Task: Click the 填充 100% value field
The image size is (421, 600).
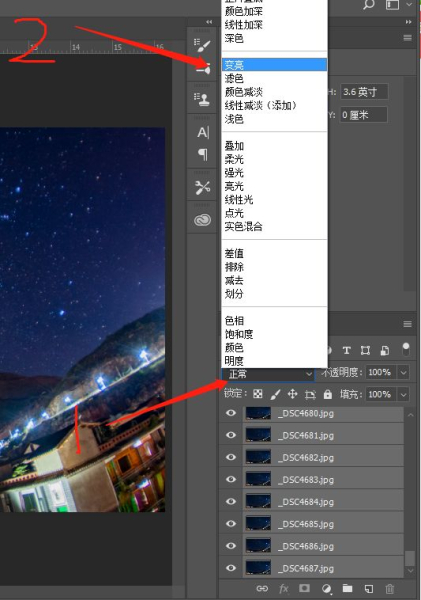Action: point(382,395)
